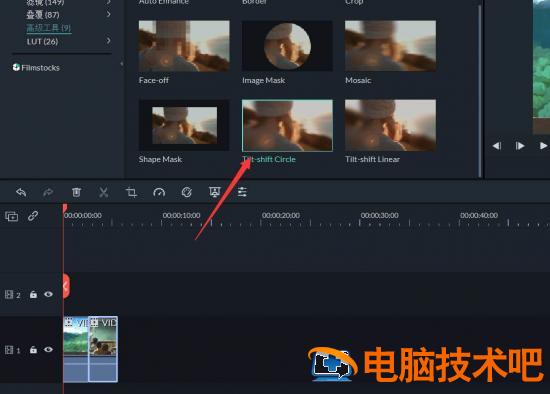This screenshot has height=394, width=550.
Task: Click the effects panel scrollbar
Action: (x=479, y=91)
